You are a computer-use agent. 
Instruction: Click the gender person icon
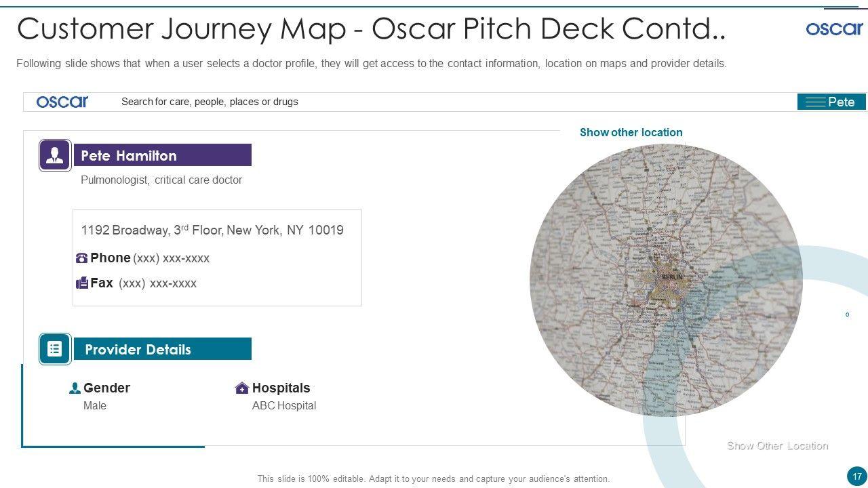[75, 388]
